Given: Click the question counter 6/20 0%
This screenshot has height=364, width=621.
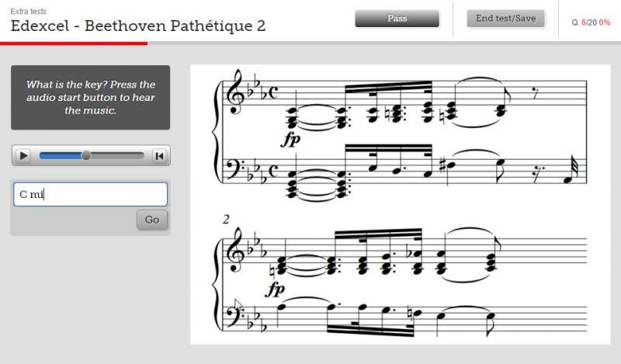Looking at the screenshot, I should click(591, 23).
